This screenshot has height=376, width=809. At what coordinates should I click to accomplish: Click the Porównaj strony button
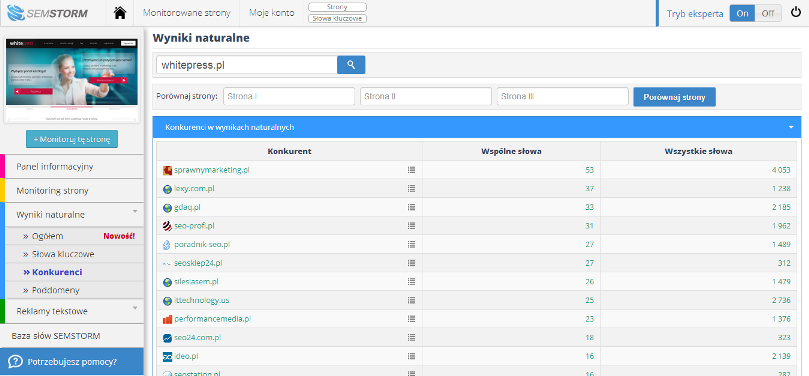(x=674, y=97)
